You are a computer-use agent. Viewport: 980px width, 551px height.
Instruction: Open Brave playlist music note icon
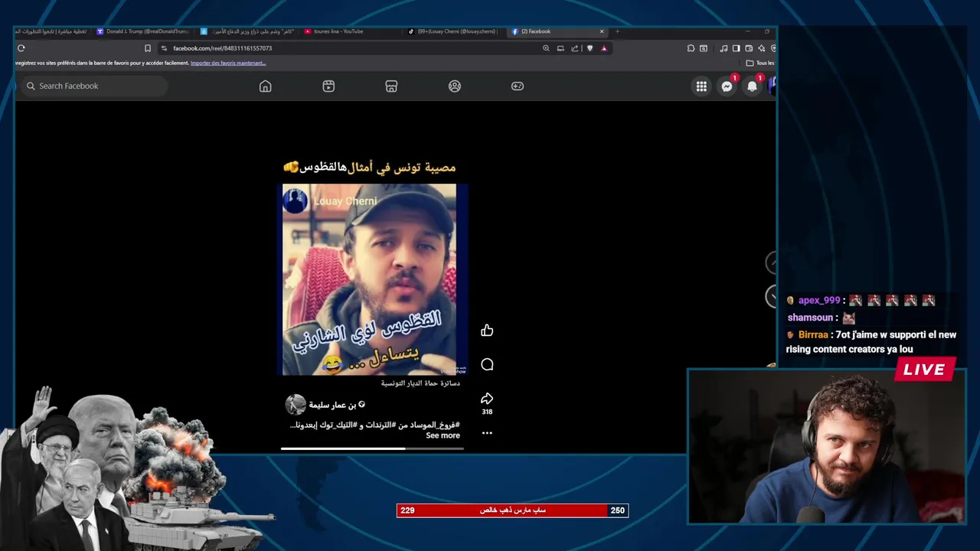click(x=724, y=48)
